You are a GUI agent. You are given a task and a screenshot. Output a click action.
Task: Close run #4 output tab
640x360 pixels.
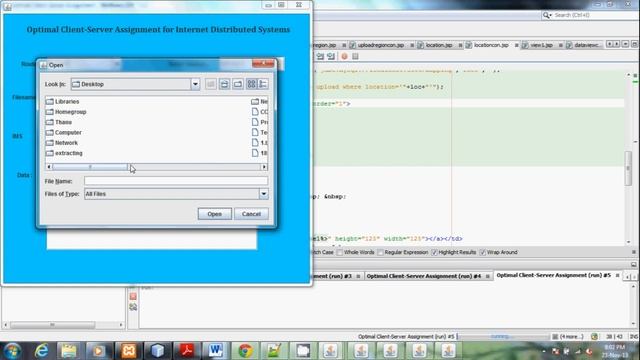487,277
